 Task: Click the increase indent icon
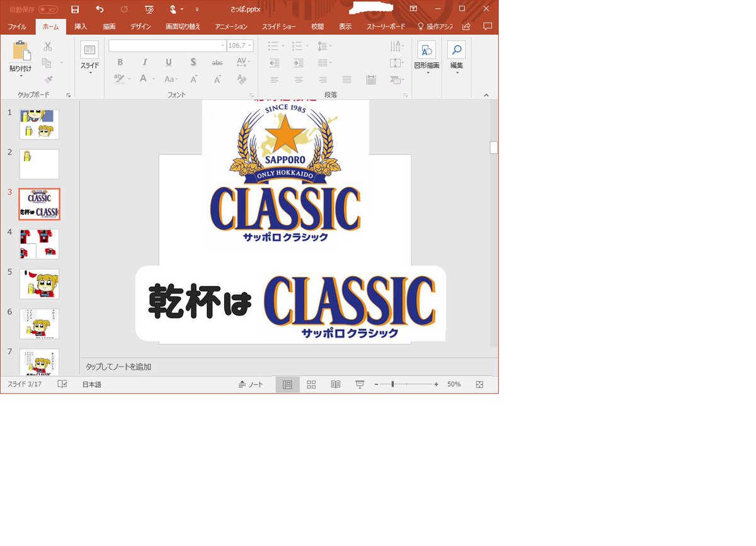coord(299,62)
